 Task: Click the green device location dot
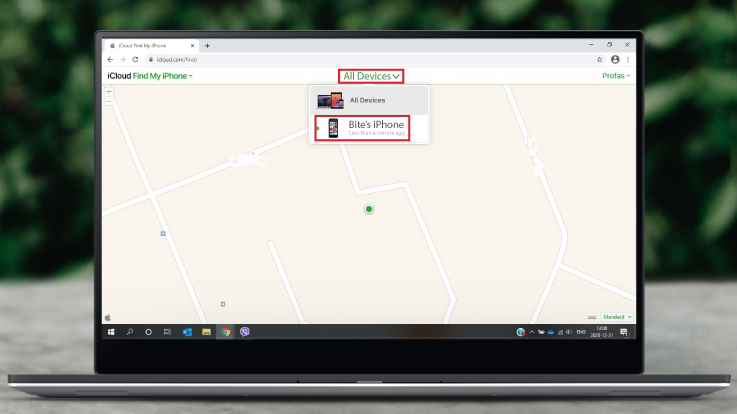(369, 209)
